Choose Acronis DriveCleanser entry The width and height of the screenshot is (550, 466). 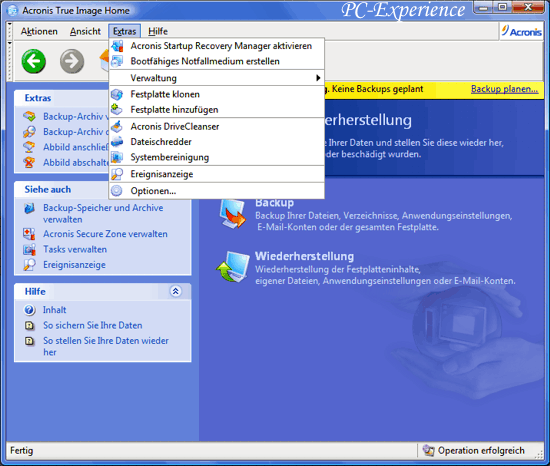coord(216,127)
